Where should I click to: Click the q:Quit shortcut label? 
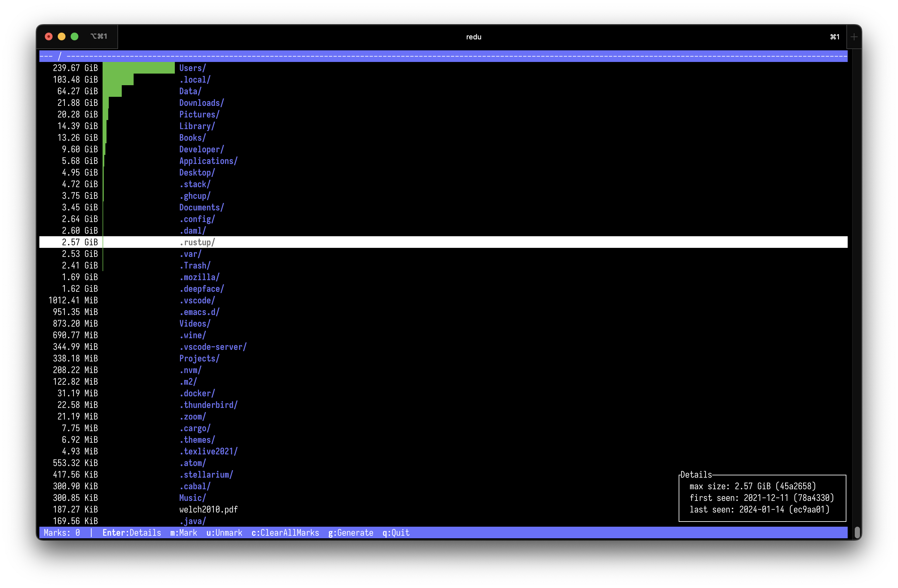[x=396, y=532]
